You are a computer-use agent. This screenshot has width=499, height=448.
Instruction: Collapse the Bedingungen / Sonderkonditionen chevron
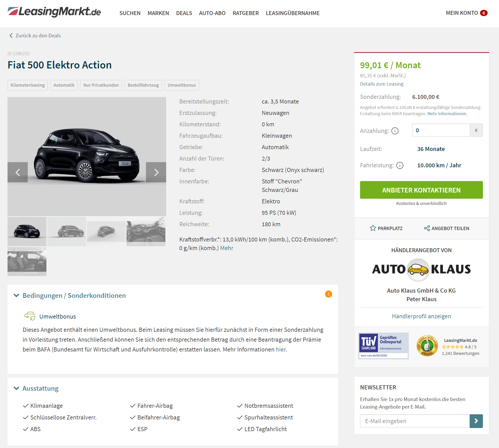tap(16, 295)
